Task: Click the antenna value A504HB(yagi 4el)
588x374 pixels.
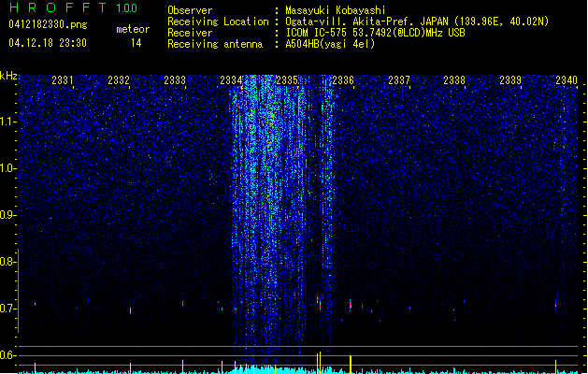Action: click(330, 44)
